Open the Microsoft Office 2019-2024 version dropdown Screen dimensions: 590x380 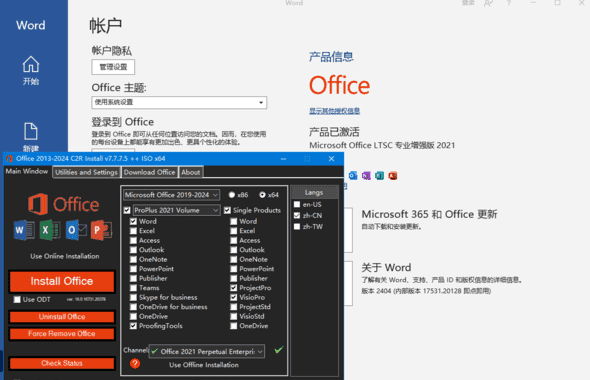pyautogui.click(x=172, y=195)
